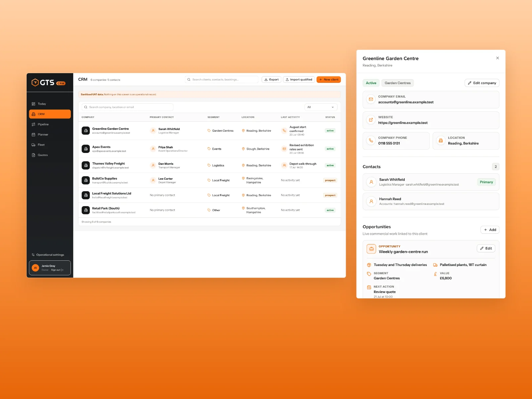Click the opportunity briefcase icon
The image size is (532, 399).
(371, 249)
